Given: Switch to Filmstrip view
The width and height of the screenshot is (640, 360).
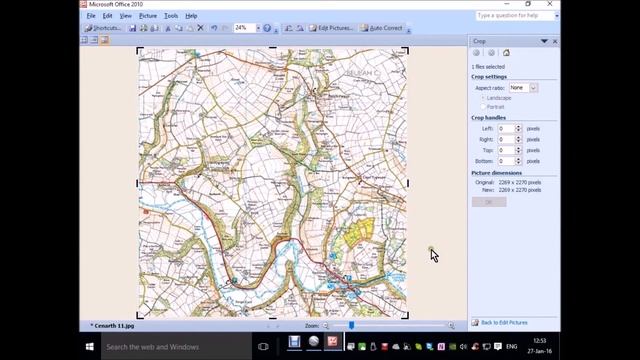Looking at the screenshot, I should point(94,40).
